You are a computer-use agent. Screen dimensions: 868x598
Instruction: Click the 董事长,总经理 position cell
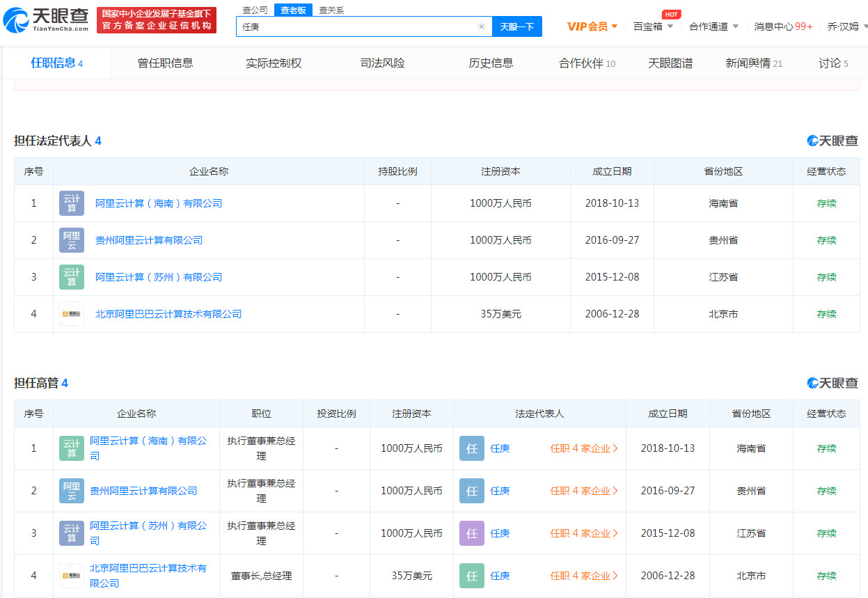click(x=261, y=576)
